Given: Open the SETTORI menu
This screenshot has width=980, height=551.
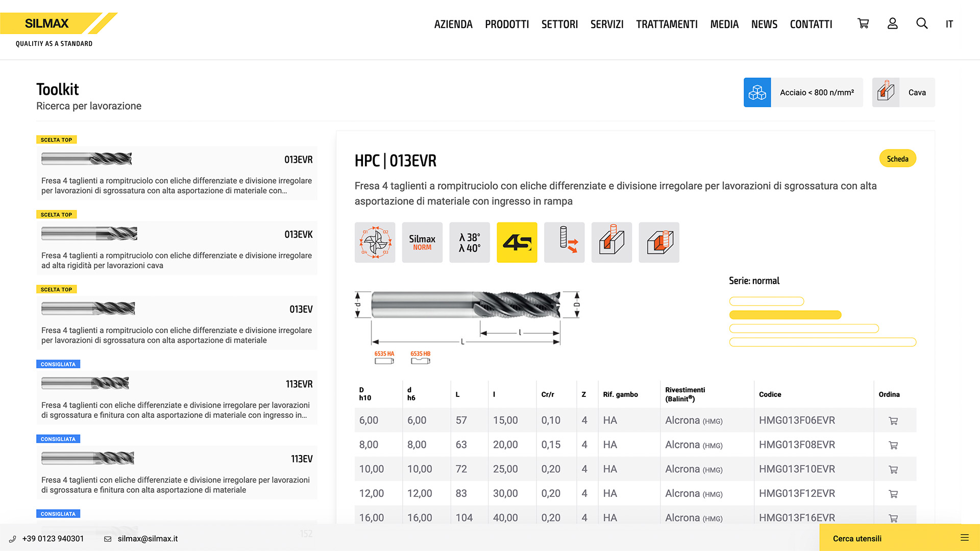Looking at the screenshot, I should (x=559, y=24).
